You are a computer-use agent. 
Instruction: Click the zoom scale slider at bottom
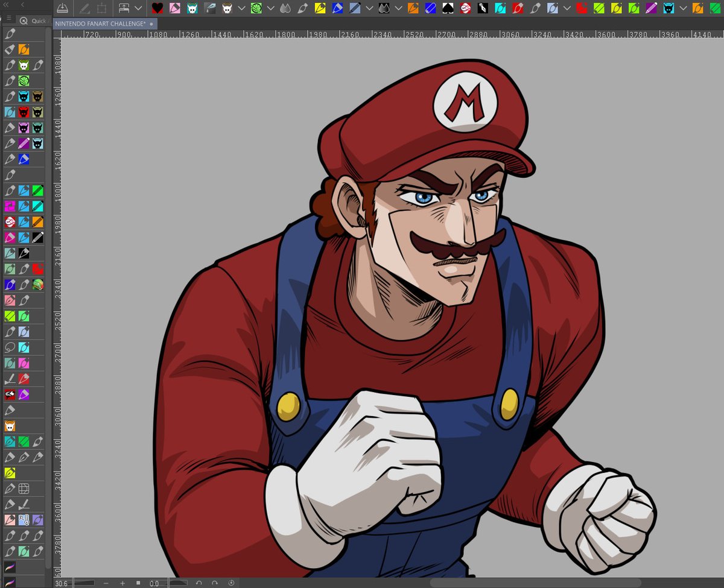coord(84,583)
